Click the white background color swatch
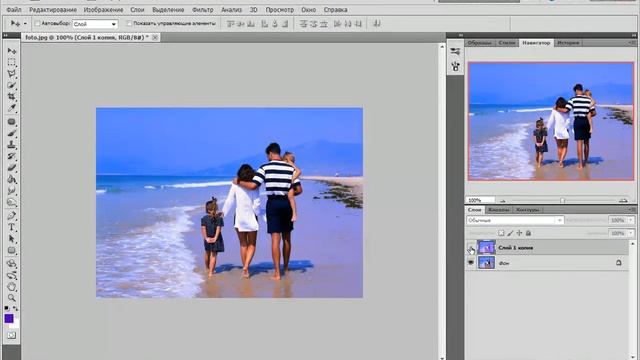 16,325
